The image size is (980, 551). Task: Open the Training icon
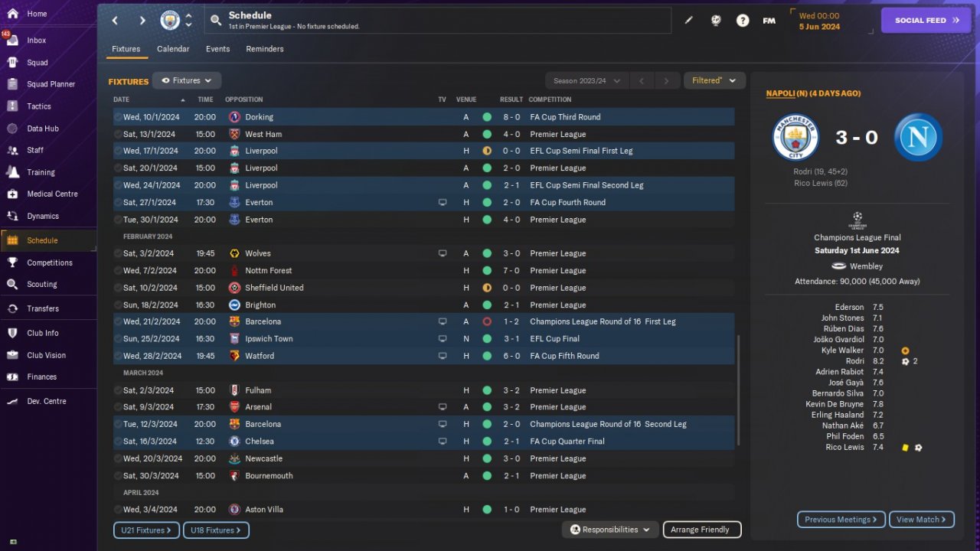(x=12, y=172)
